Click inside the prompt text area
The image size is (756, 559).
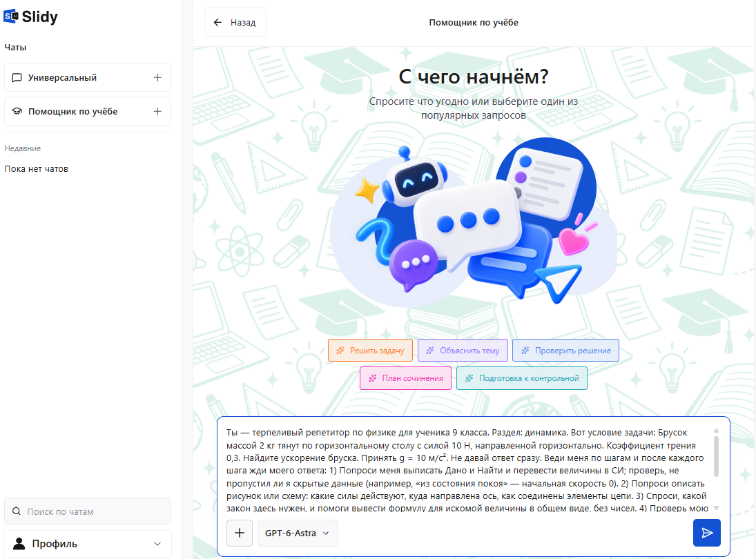coord(466,471)
